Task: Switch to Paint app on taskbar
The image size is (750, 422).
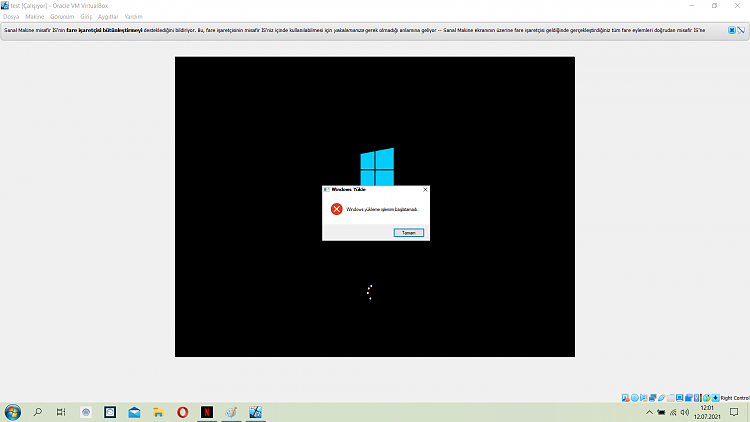Action: [231, 412]
